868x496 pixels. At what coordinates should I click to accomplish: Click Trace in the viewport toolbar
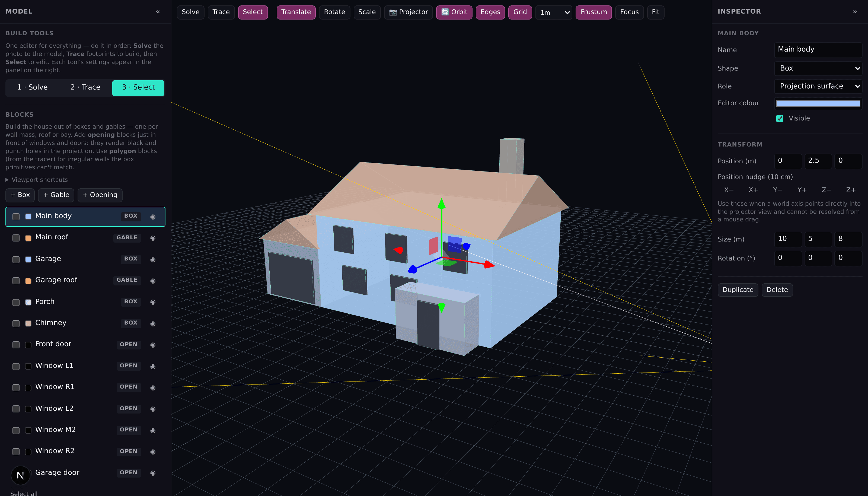(x=221, y=12)
